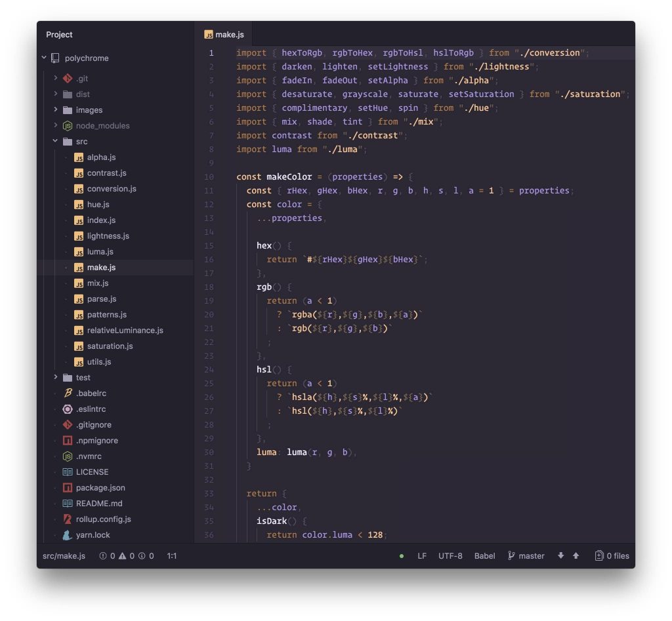Click the git pull down-arrow icon

coord(560,556)
